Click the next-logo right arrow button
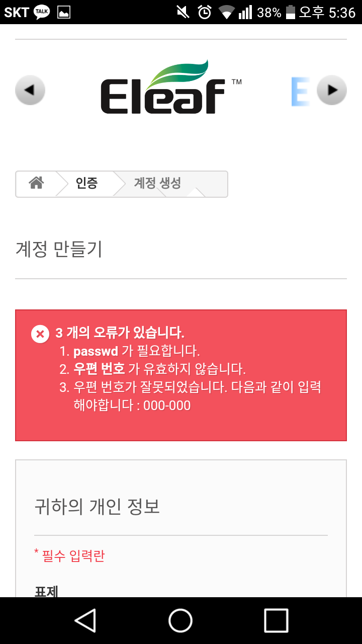Screen dimensions: 362x644 coord(332,90)
